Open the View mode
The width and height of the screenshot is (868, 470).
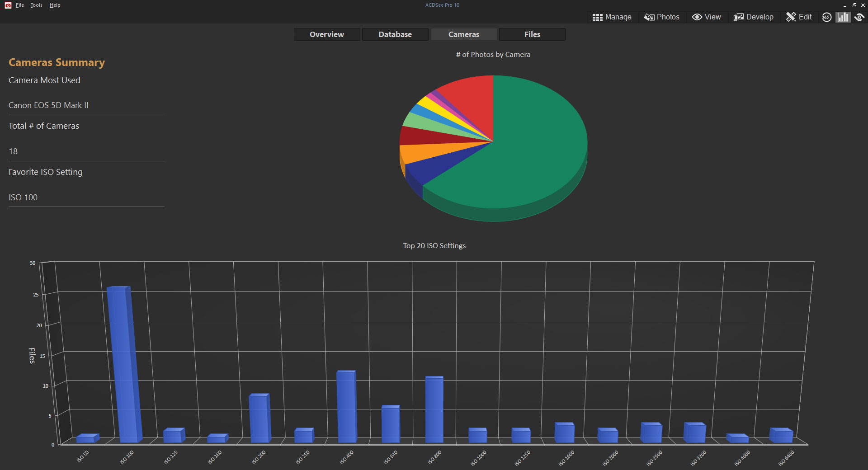click(707, 17)
